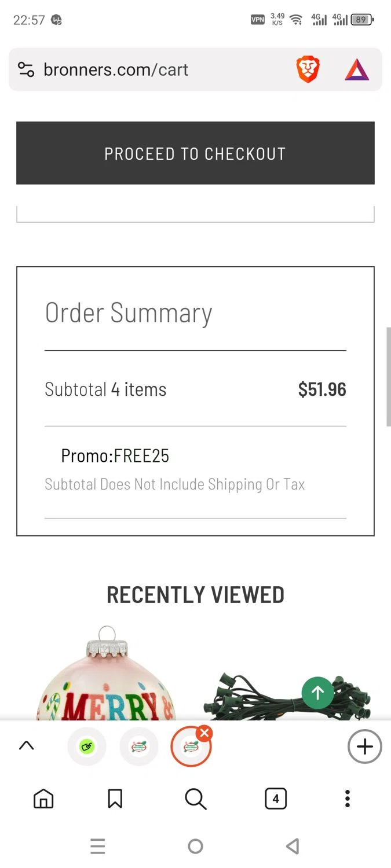Screen dimensions: 391x868
Task: Open browser three-dot menu
Action: (348, 799)
